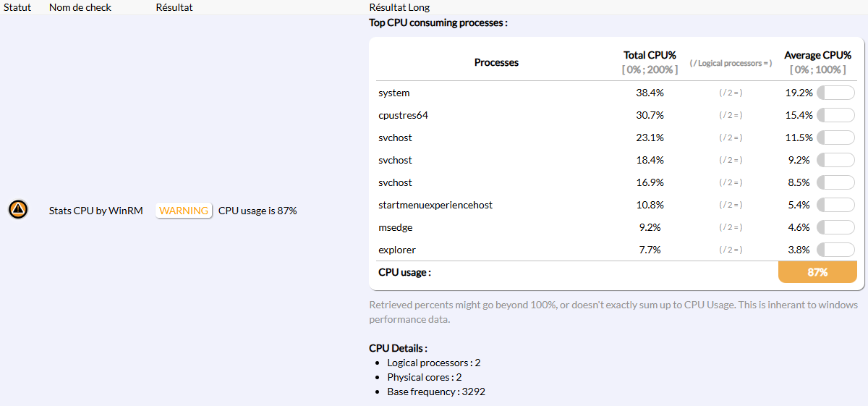This screenshot has height=406, width=868.
Task: Click the Processes table header
Action: [x=496, y=62]
